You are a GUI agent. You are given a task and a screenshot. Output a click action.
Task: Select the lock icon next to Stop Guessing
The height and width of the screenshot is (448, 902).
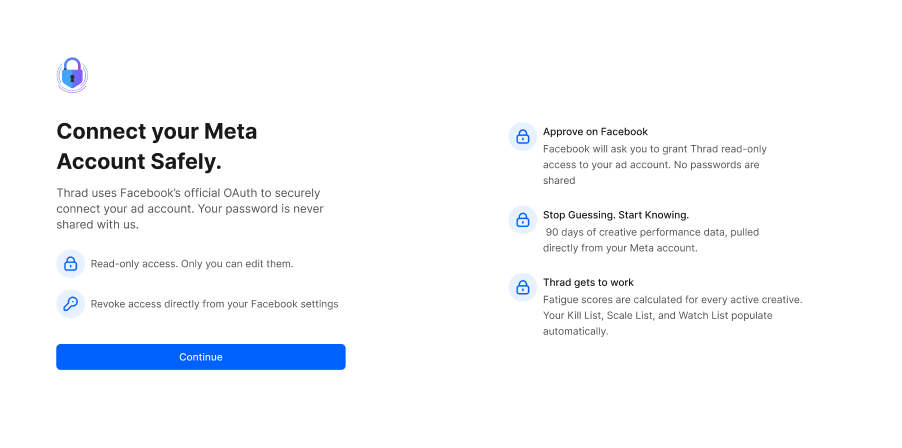tap(523, 220)
